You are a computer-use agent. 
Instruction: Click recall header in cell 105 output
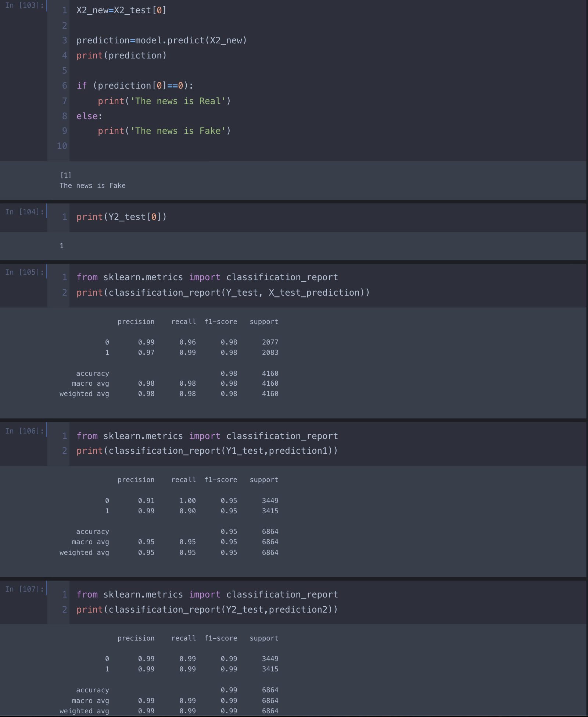click(184, 322)
